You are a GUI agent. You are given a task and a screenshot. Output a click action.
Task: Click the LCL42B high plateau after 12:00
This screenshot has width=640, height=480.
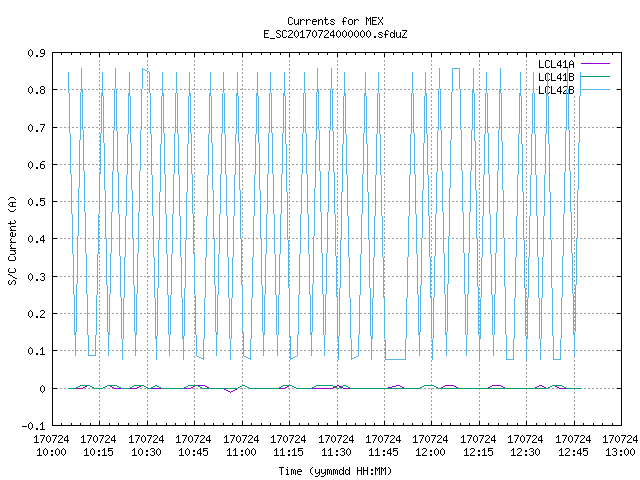(456, 69)
